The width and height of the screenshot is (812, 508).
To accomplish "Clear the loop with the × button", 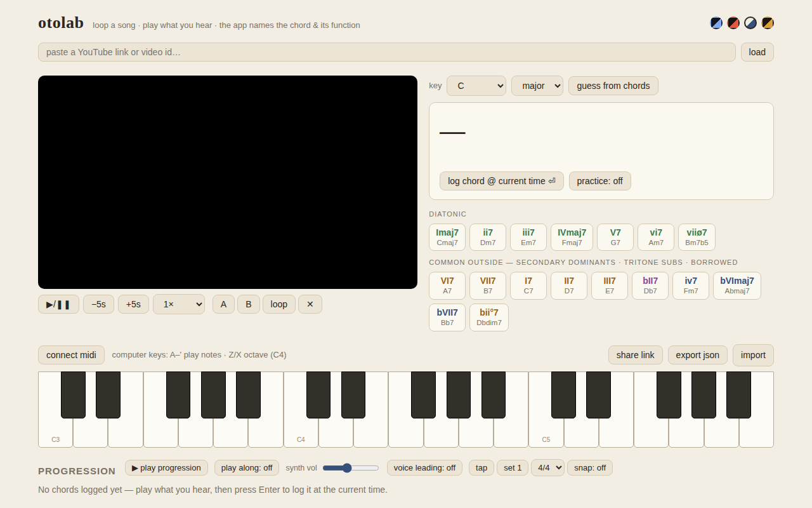I will coord(310,304).
